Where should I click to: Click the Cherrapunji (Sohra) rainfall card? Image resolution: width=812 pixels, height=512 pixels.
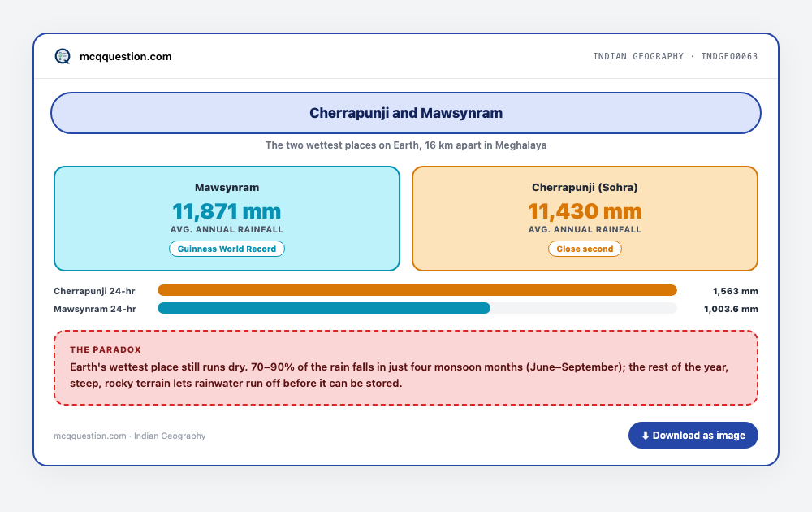coord(585,219)
